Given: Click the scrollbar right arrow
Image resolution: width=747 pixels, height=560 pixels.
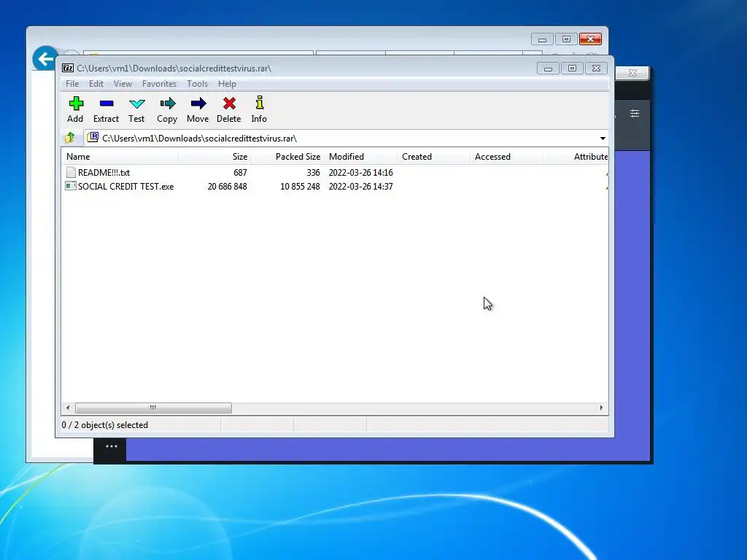Looking at the screenshot, I should (601, 408).
